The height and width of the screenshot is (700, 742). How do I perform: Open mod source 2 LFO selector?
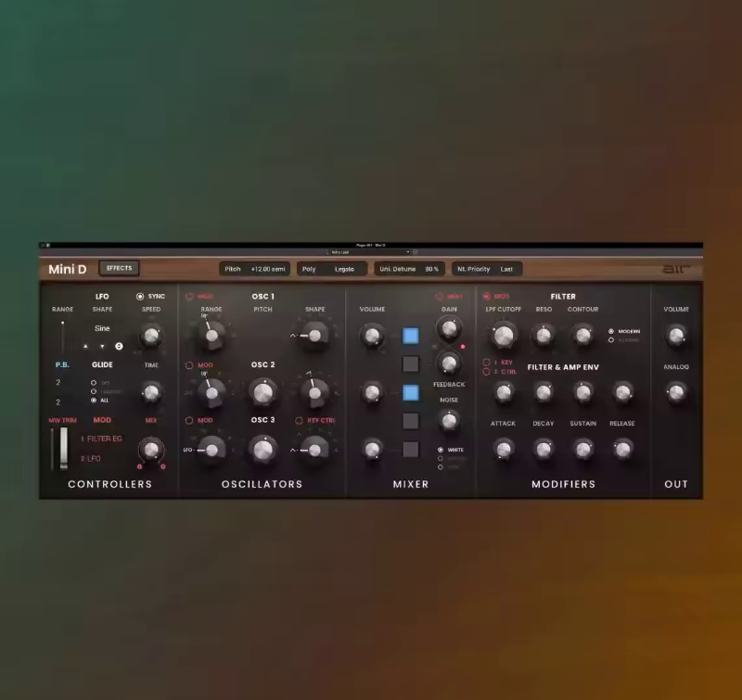click(90, 459)
